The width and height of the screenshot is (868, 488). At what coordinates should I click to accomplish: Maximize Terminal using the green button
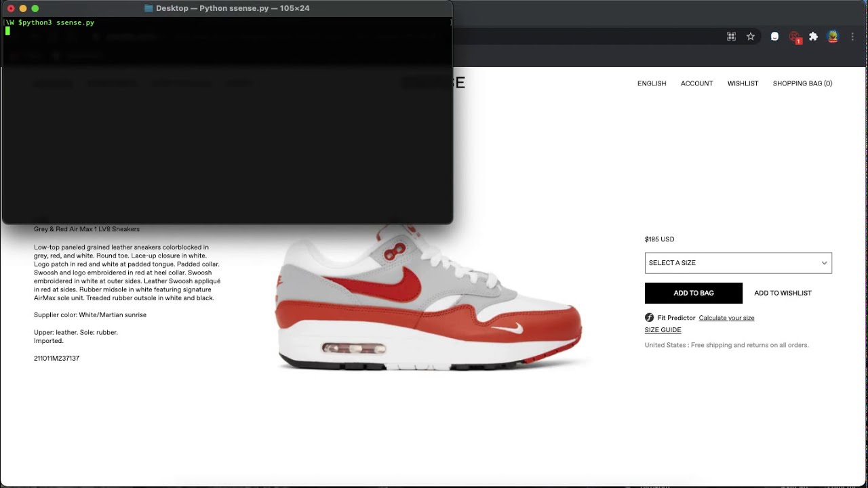click(x=35, y=8)
